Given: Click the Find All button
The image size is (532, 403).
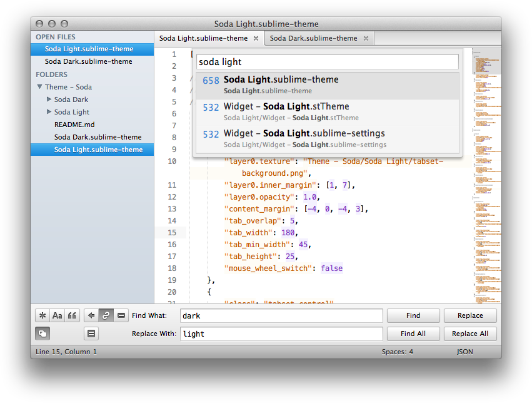Looking at the screenshot, I should (413, 334).
